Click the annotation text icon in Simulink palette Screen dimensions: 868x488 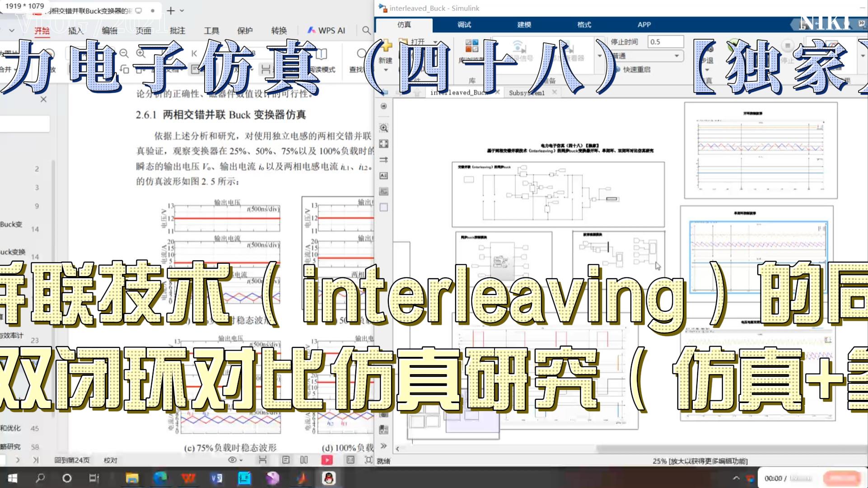click(383, 175)
